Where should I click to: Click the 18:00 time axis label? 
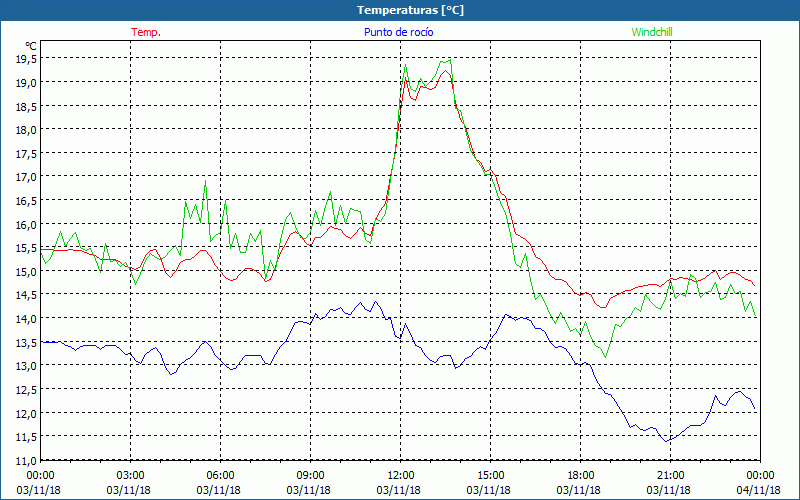581,475
